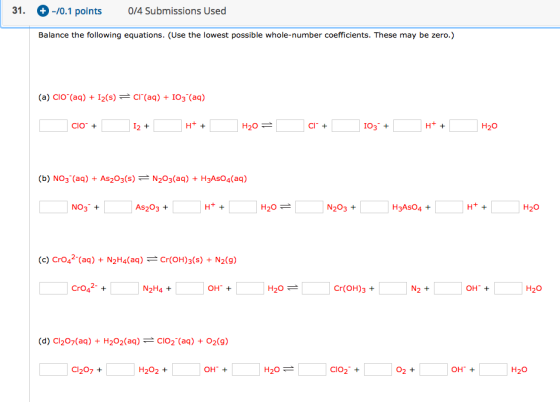Select I2 reactant coefficient box in (a)

pos(115,126)
